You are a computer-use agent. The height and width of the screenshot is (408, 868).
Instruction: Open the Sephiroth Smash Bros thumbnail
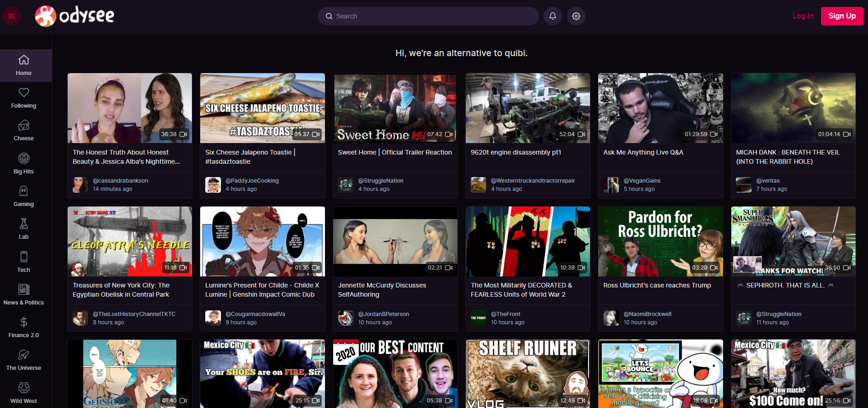(x=793, y=241)
